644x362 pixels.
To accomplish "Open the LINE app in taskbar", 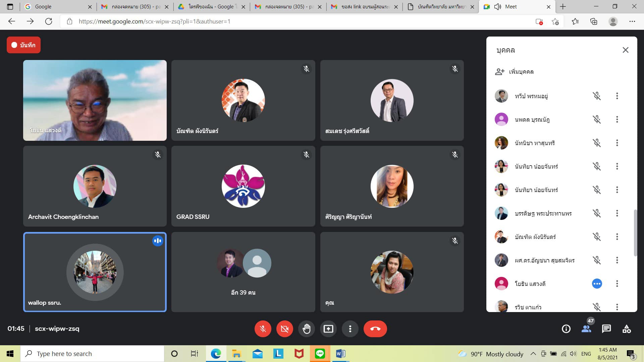I will pos(320,354).
